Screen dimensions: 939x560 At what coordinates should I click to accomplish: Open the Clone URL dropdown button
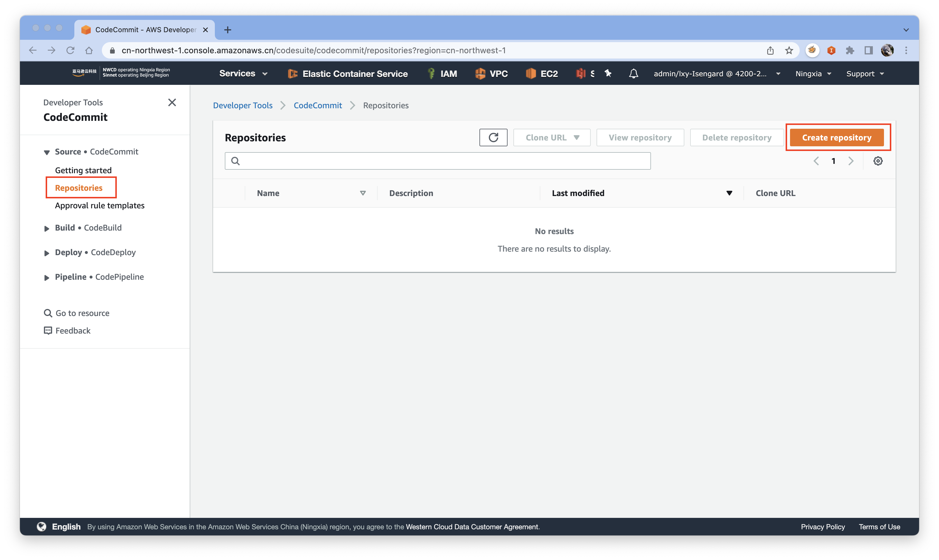pos(552,137)
